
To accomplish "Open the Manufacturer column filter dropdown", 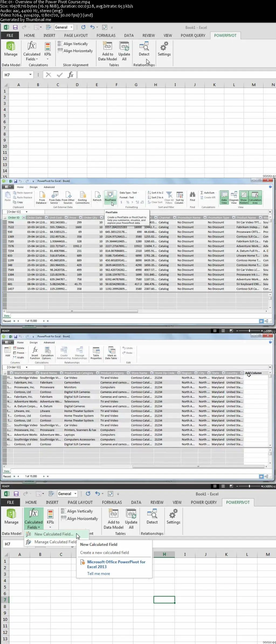I will (37, 373).
